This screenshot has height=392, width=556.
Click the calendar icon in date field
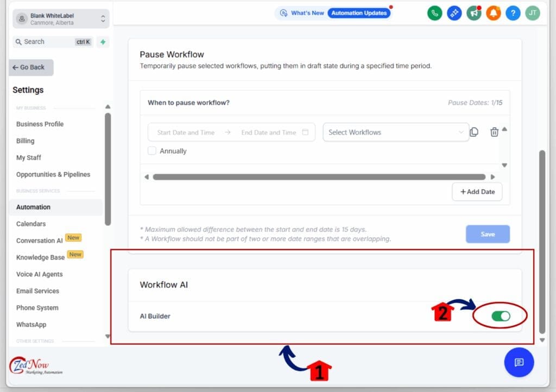(x=305, y=132)
